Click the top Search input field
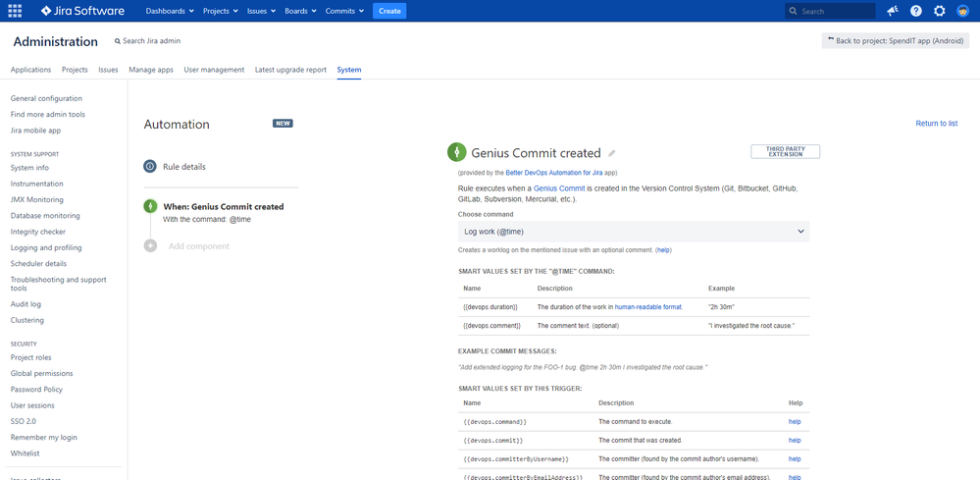 point(830,11)
